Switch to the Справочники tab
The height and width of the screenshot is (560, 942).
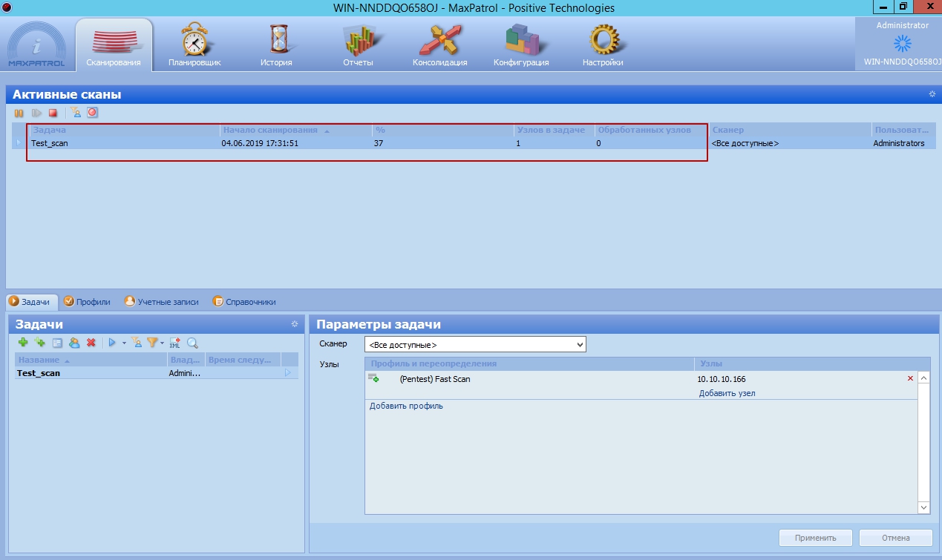pos(244,302)
